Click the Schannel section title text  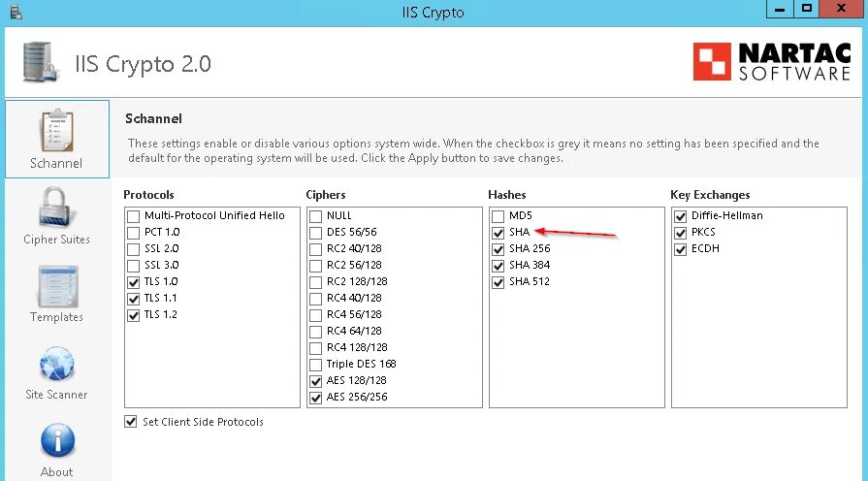point(153,118)
